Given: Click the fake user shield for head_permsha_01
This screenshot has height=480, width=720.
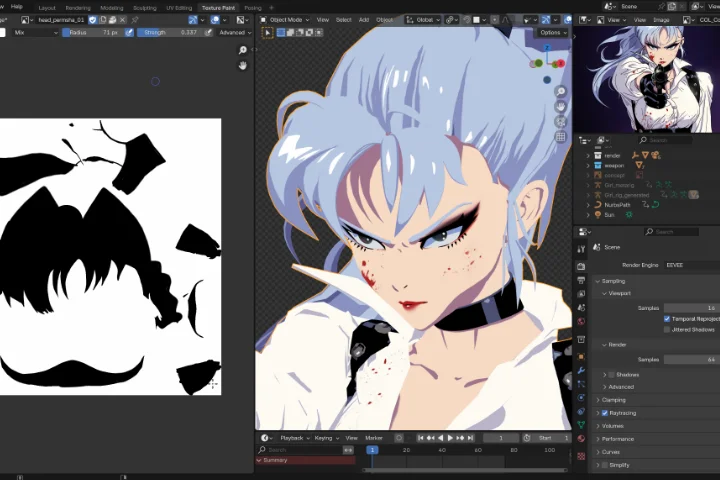Looking at the screenshot, I should pos(93,20).
